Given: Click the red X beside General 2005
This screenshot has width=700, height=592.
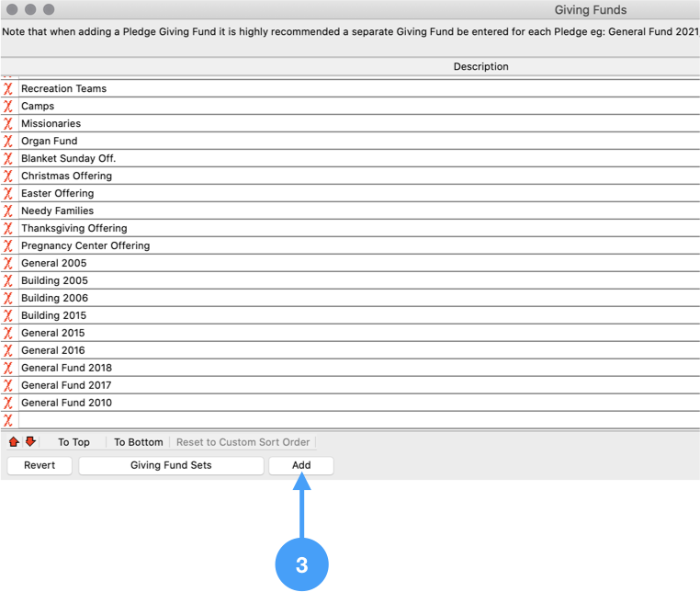Looking at the screenshot, I should pos(8,263).
